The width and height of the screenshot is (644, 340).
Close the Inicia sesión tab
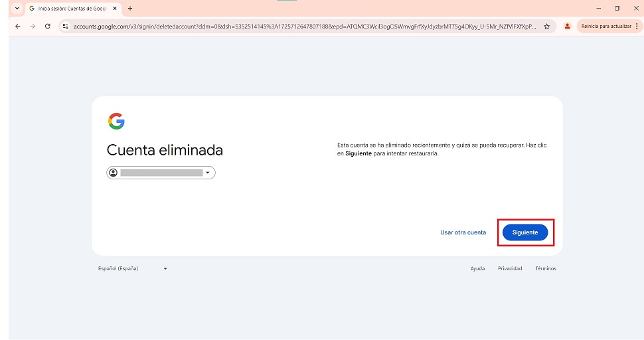point(115,8)
